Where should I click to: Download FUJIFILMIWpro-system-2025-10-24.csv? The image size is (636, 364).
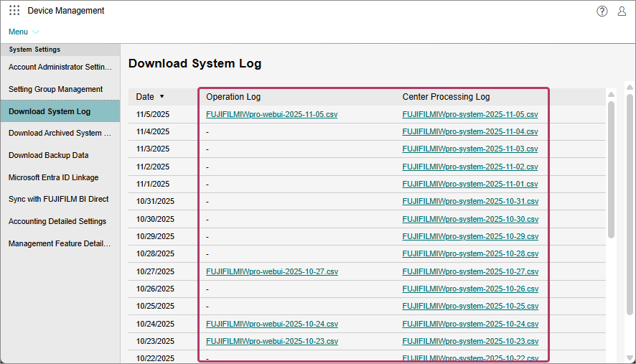tap(470, 324)
